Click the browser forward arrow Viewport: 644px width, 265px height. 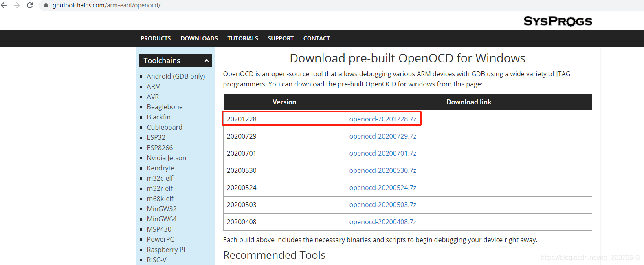tap(17, 5)
